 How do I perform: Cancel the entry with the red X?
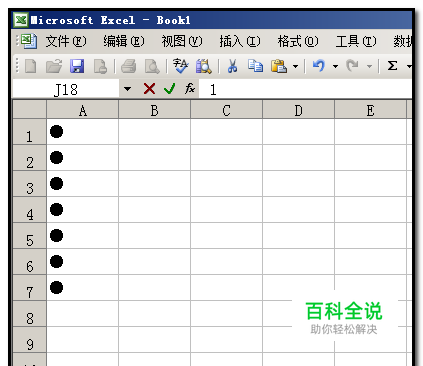pos(149,89)
